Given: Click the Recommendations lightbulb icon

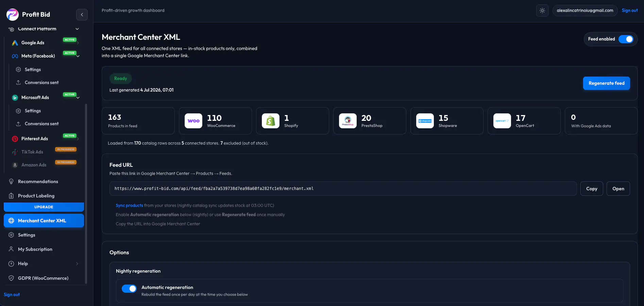Looking at the screenshot, I should 11,182.
